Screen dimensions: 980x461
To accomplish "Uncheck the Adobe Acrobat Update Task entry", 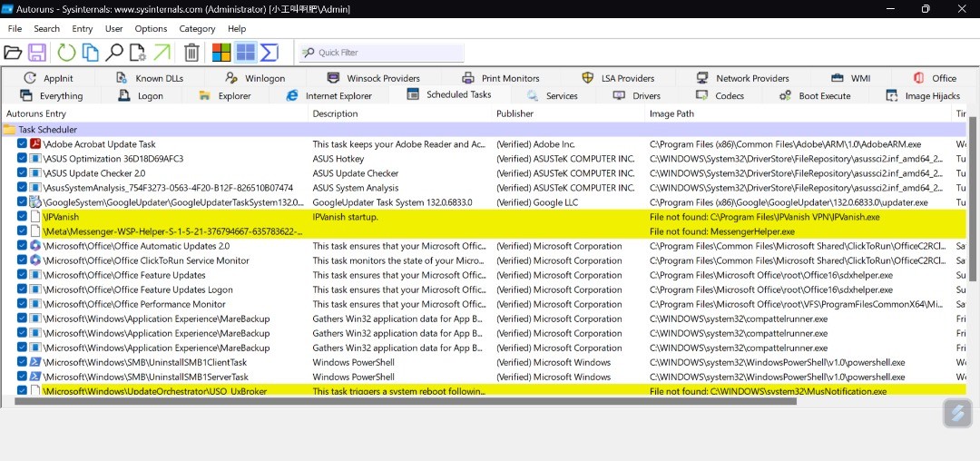I will point(23,144).
